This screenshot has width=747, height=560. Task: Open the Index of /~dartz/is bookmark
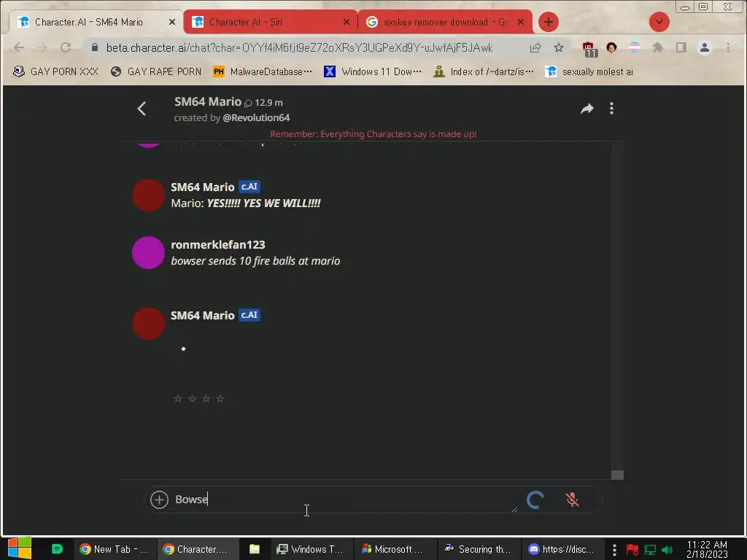[484, 71]
